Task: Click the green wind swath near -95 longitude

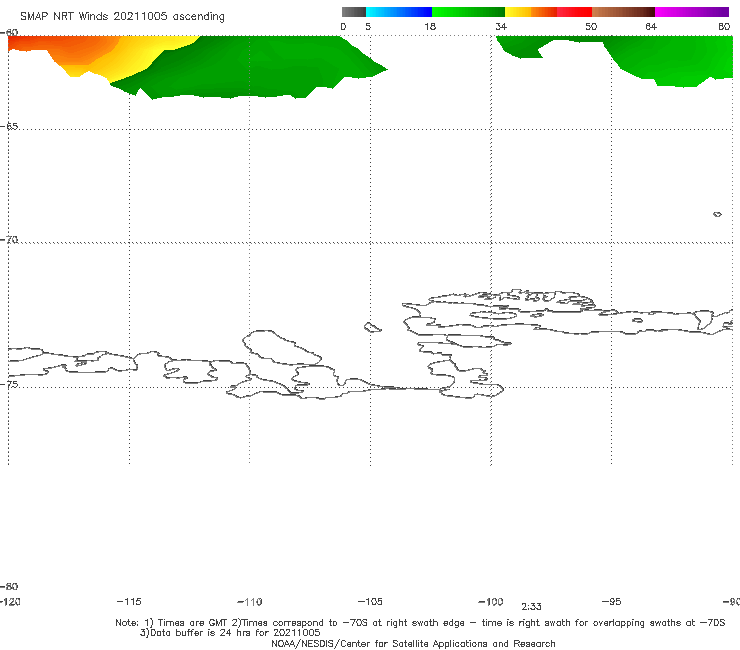Action: coord(670,59)
